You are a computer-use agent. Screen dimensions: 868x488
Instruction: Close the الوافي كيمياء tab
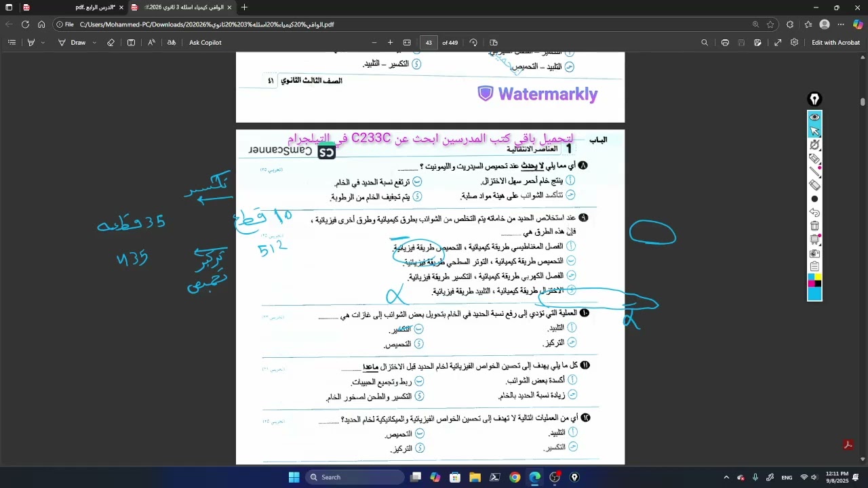click(x=229, y=7)
